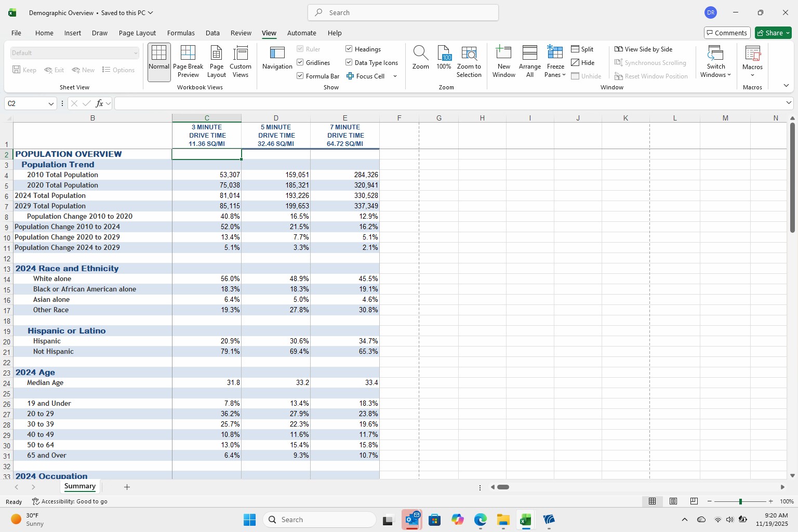
Task: Click the Zoom magnifier icon
Action: click(x=420, y=53)
